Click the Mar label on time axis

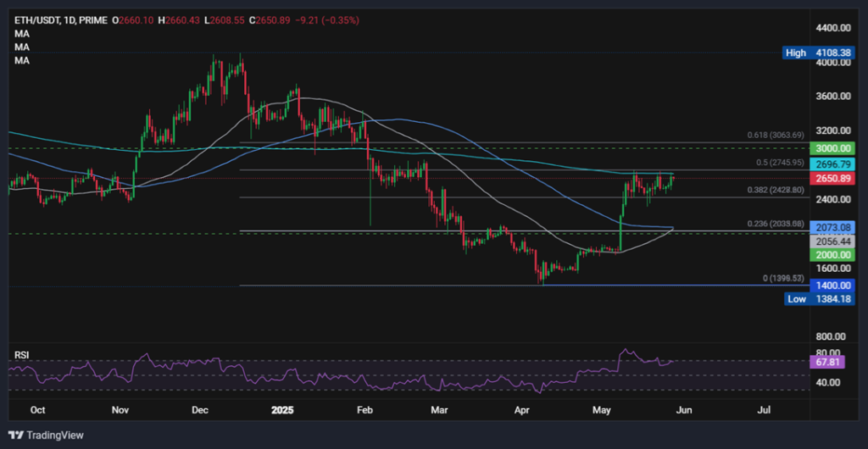439,410
